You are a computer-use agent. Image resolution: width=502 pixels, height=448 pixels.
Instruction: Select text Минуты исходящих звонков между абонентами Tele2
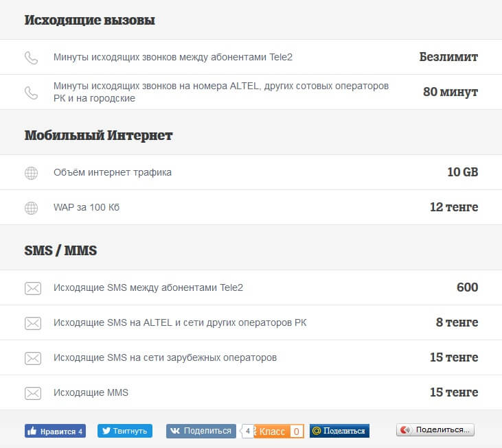[173, 57]
